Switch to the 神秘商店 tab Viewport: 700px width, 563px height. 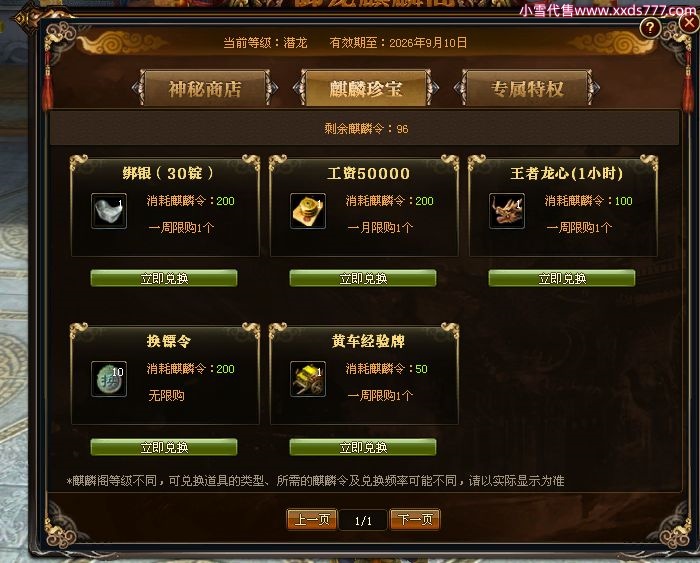[x=205, y=88]
